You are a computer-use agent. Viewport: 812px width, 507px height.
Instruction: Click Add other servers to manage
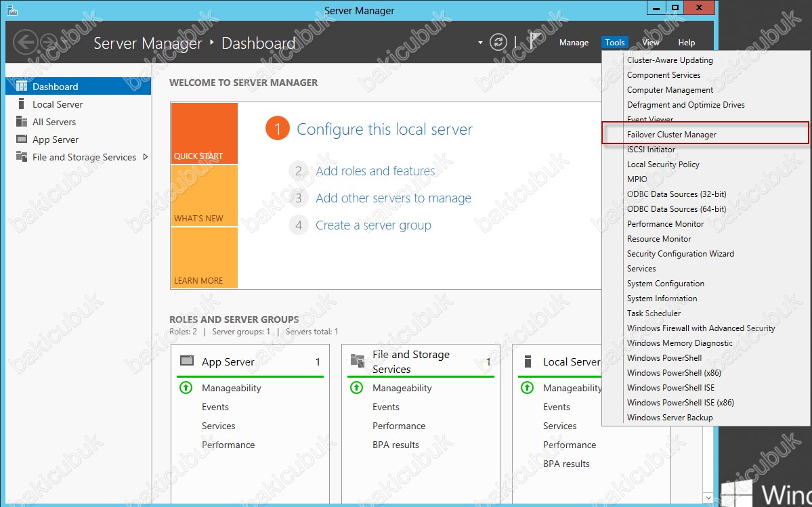click(393, 198)
